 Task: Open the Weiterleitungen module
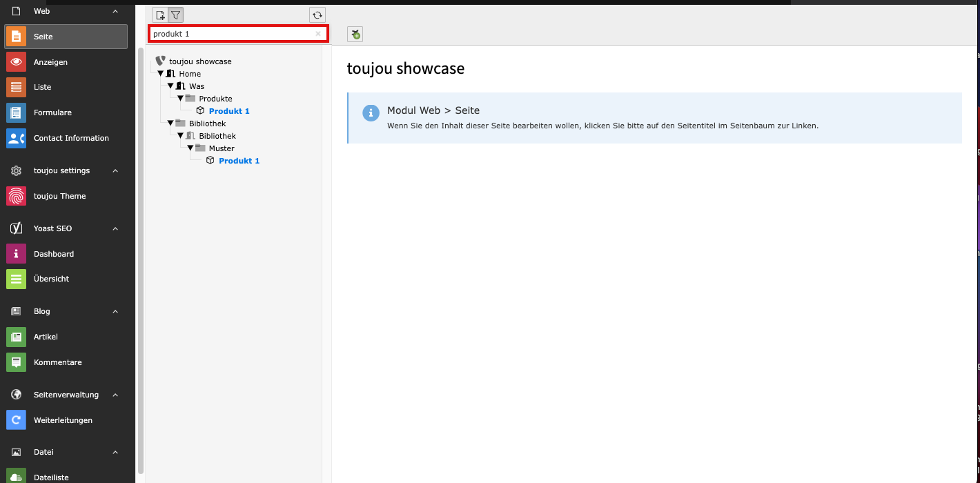pyautogui.click(x=63, y=420)
